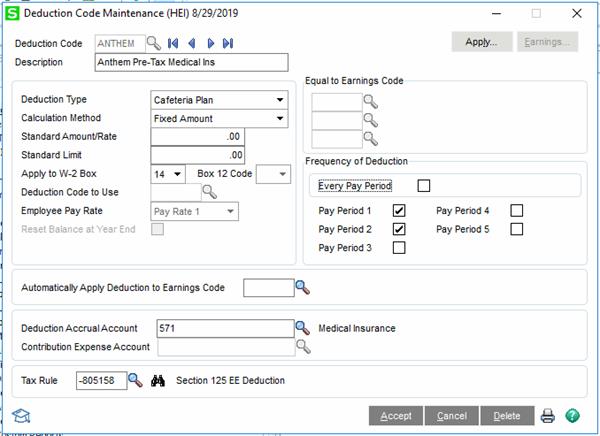Image resolution: width=600 pixels, height=436 pixels.
Task: Click the Apply... button
Action: [482, 42]
